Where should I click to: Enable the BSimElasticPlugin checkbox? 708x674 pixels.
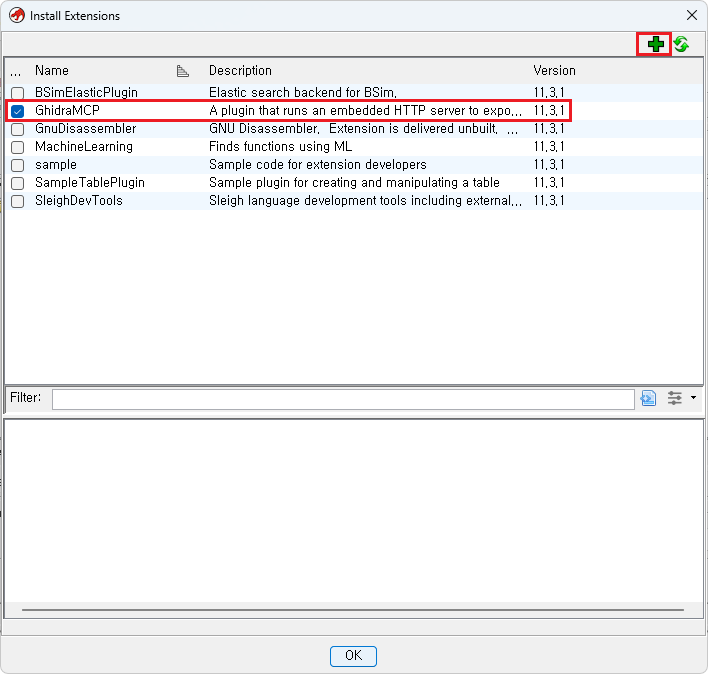18,93
